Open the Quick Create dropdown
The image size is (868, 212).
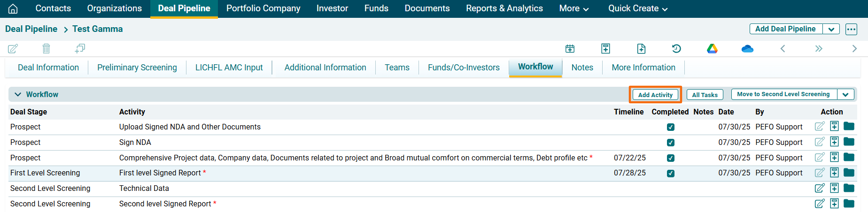tap(637, 8)
